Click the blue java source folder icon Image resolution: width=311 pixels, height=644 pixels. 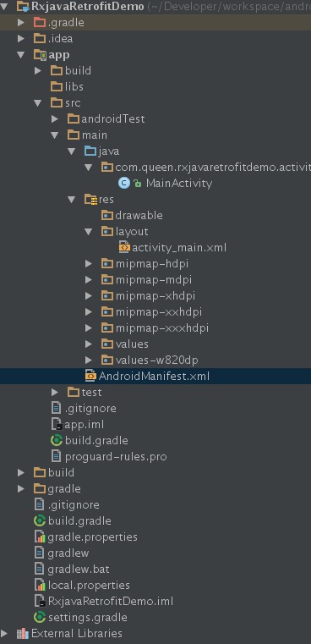[x=90, y=151]
